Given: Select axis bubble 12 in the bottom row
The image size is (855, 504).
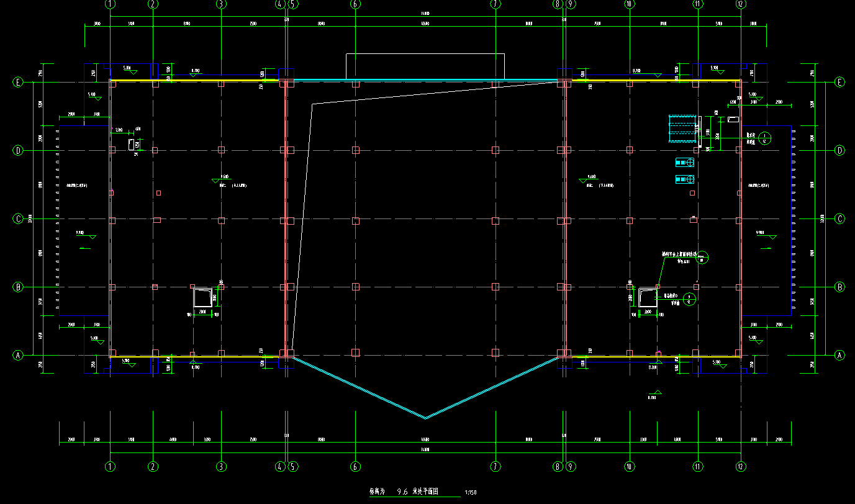Looking at the screenshot, I should tap(740, 466).
